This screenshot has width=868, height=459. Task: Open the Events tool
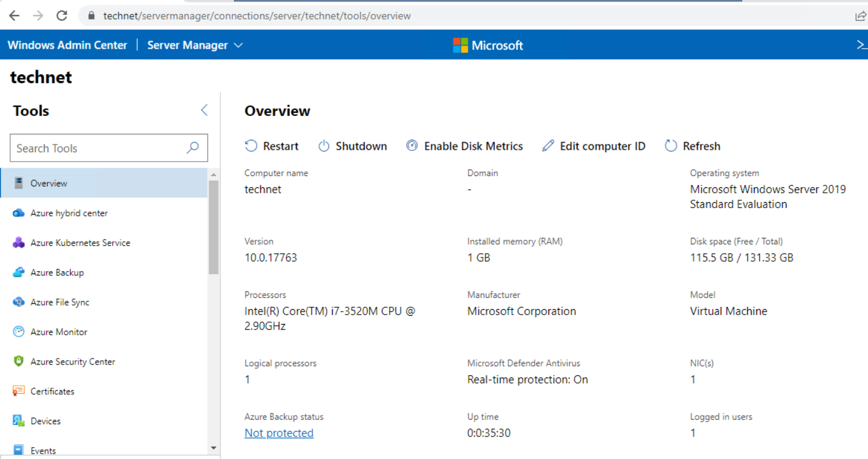43,450
